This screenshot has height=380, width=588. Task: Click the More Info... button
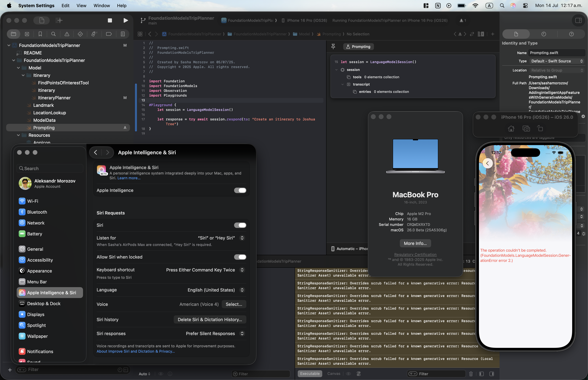[415, 243]
